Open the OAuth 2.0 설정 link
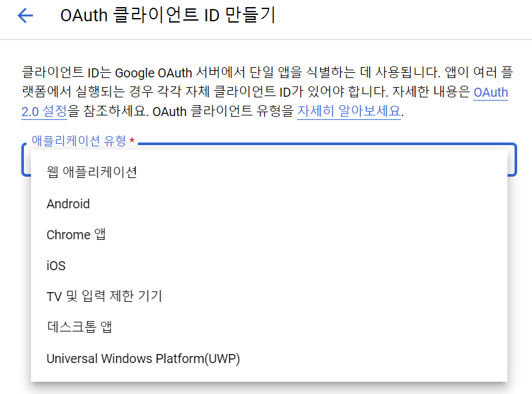 tap(491, 92)
